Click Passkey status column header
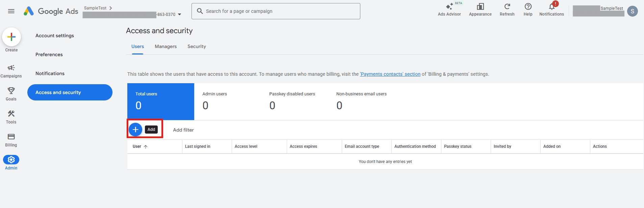Image resolution: width=644 pixels, height=208 pixels. pos(457,146)
